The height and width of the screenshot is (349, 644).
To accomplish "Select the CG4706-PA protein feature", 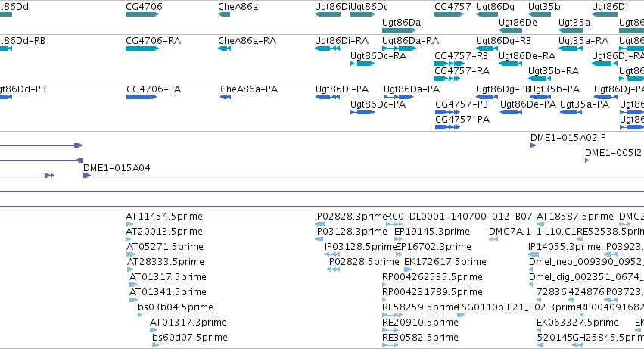I will (142, 97).
